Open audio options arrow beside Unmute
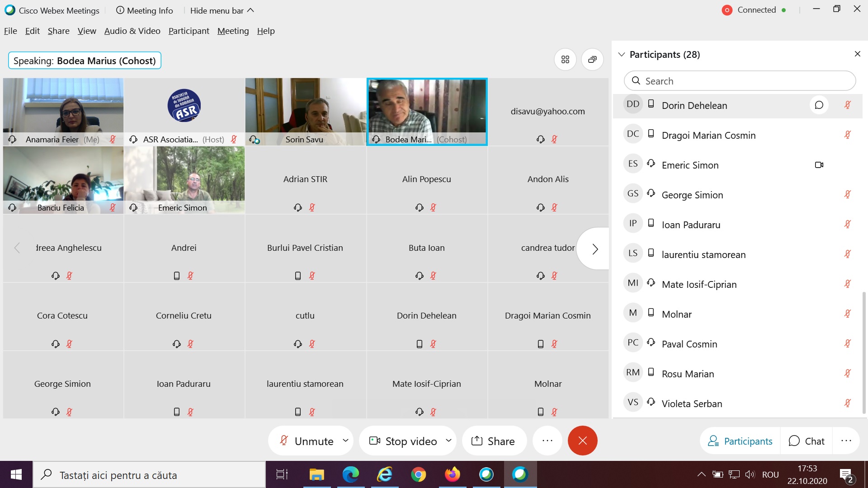 coord(346,440)
